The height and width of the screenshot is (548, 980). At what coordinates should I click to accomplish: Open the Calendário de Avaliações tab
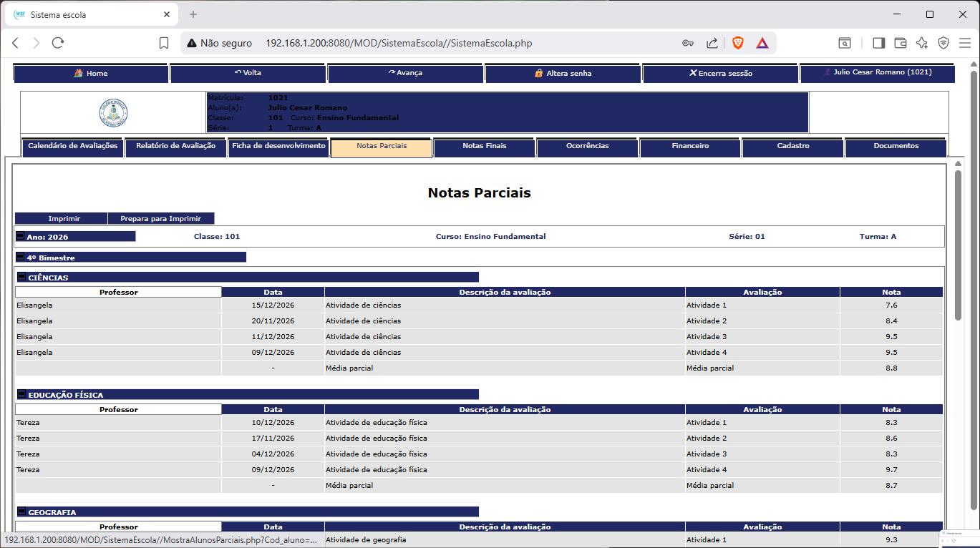73,147
